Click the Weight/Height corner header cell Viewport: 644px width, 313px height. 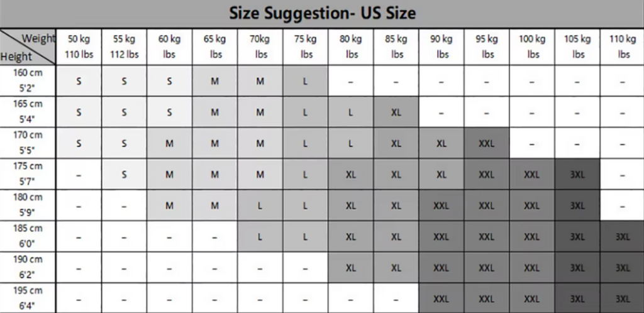28,47
